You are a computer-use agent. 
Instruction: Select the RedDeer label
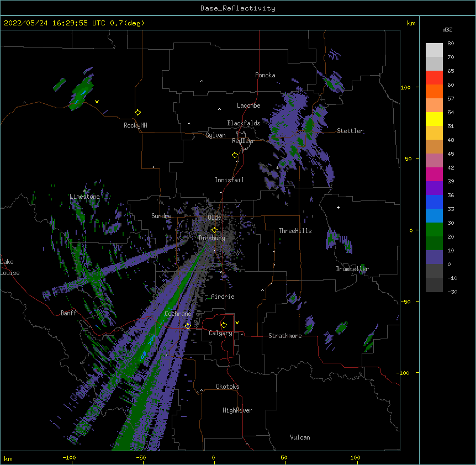pos(244,141)
